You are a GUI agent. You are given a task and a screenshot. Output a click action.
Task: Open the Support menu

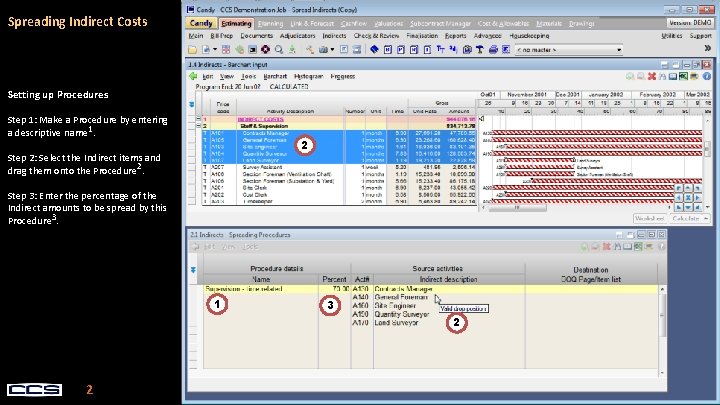click(700, 36)
